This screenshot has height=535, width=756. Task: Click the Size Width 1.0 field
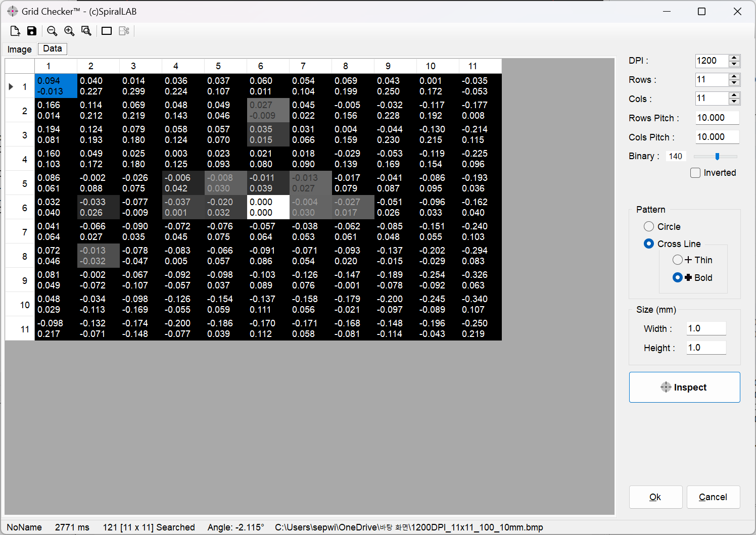coord(706,328)
